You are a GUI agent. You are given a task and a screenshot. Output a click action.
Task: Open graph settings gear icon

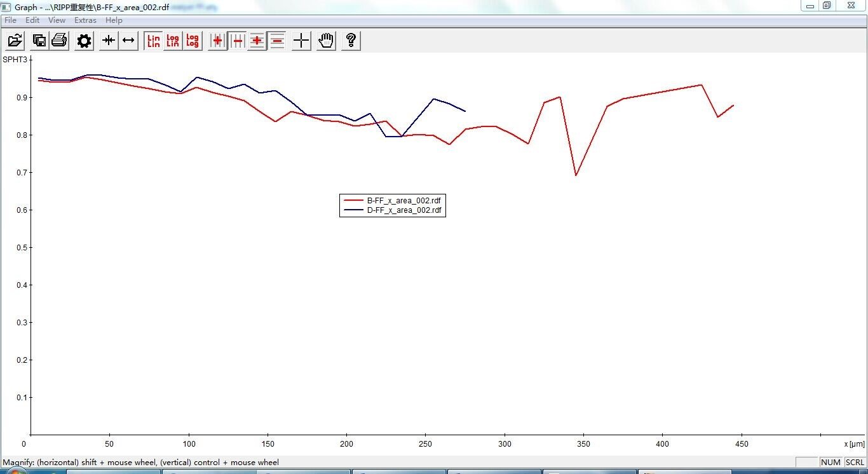click(84, 41)
